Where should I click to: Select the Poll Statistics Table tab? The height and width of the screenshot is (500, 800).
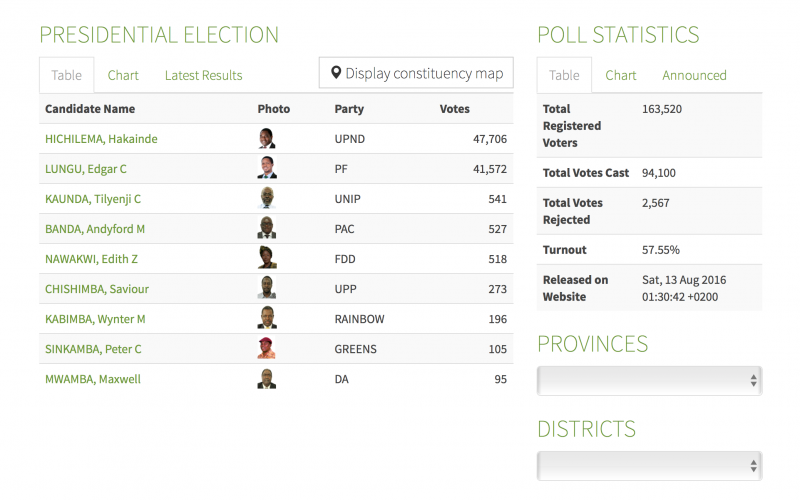(x=564, y=75)
